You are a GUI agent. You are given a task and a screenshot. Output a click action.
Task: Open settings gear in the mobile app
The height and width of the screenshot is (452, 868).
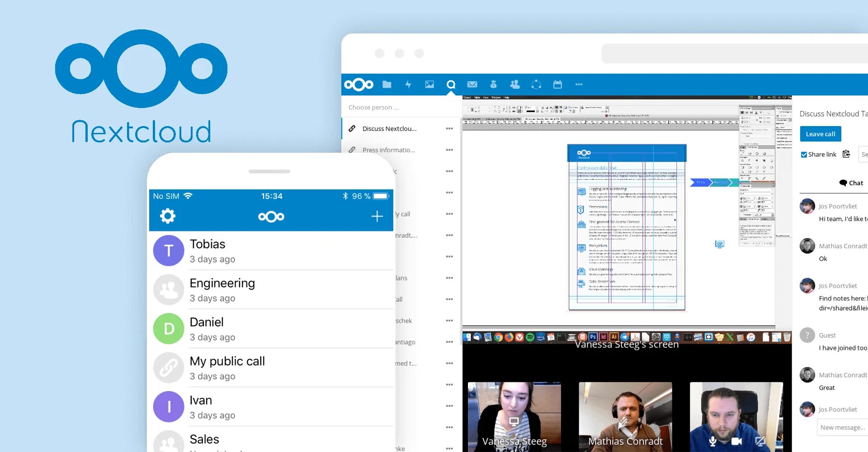[x=168, y=216]
